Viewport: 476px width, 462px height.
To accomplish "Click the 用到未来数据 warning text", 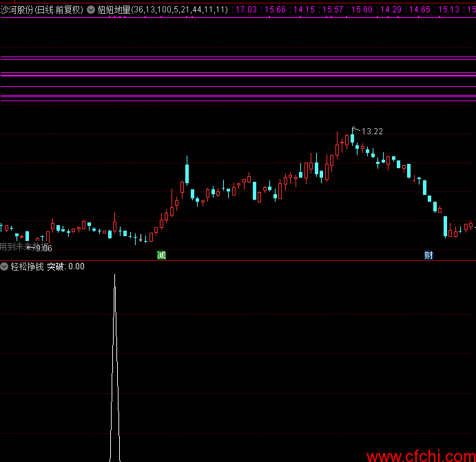I will point(24,246).
